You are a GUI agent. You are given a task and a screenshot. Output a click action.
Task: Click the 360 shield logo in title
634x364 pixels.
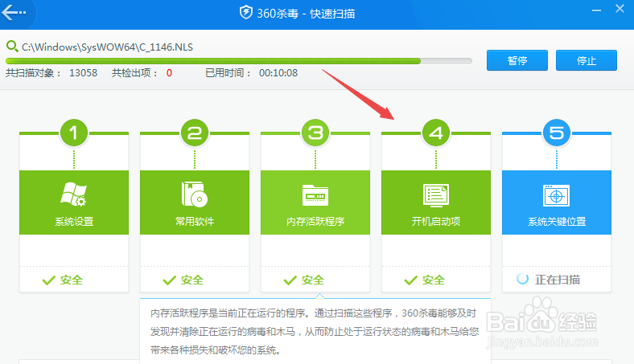246,13
